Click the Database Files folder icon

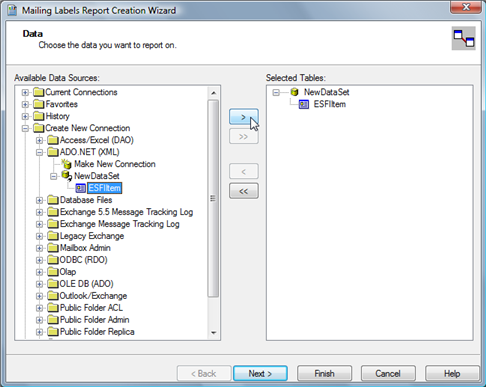pos(53,200)
